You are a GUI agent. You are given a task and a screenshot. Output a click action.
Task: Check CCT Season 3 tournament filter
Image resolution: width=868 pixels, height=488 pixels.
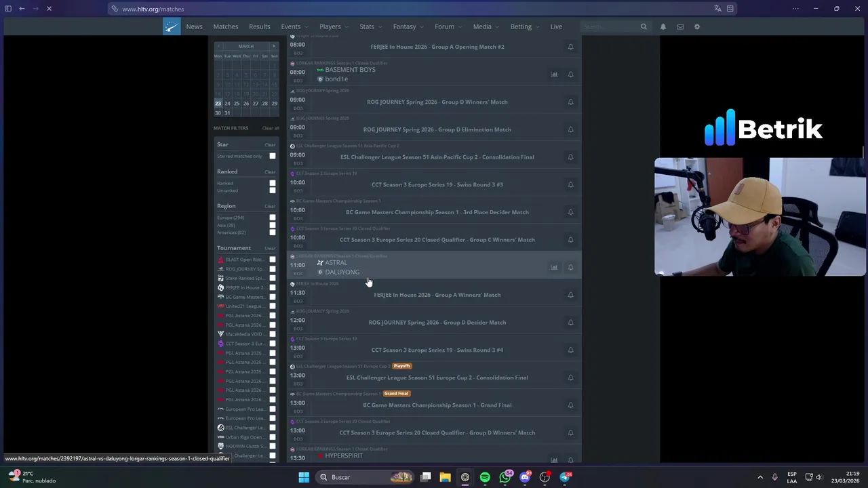click(x=273, y=344)
